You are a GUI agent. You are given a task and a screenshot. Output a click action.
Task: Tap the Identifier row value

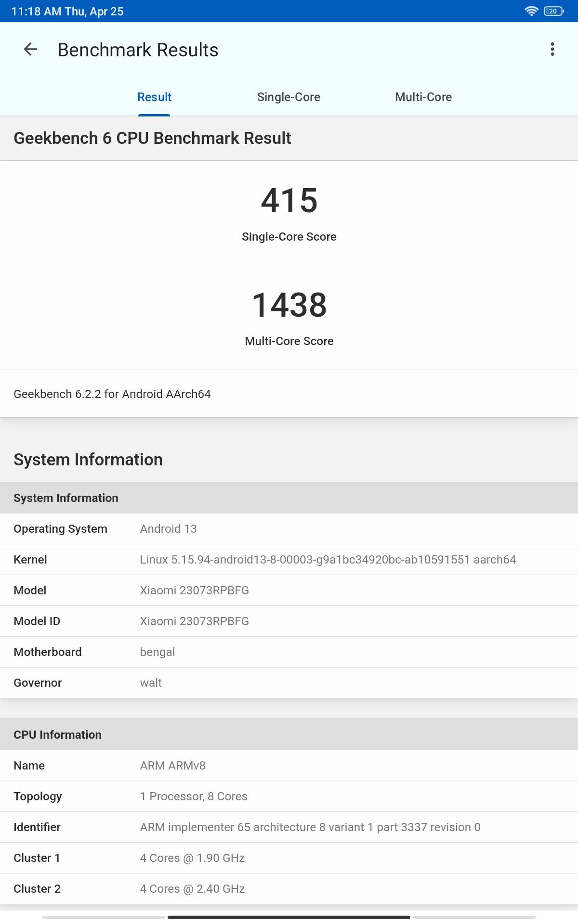pos(310,827)
